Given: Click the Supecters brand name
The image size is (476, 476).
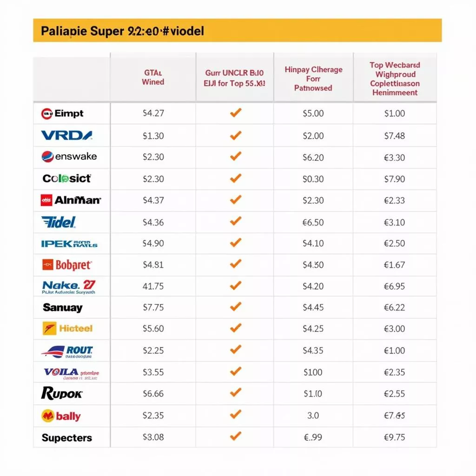Looking at the screenshot, I should click(x=67, y=438).
